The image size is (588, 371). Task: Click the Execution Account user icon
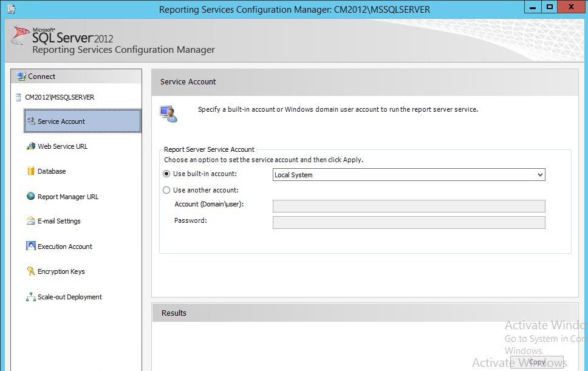click(31, 246)
